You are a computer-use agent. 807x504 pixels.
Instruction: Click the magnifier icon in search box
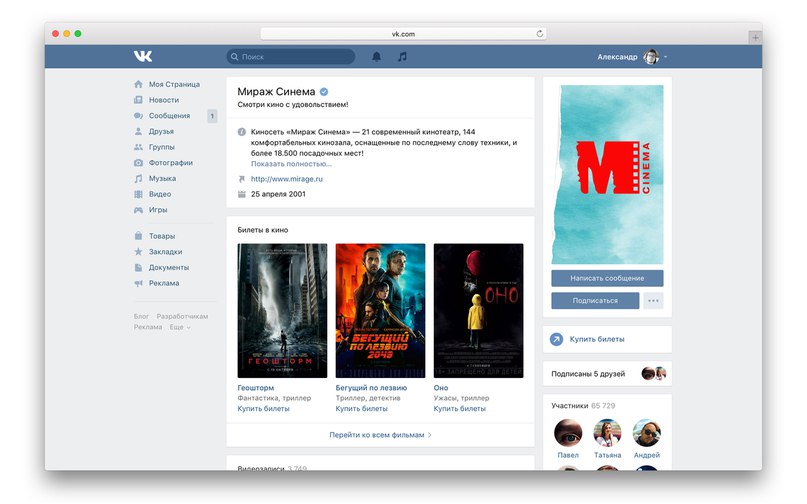coord(235,57)
